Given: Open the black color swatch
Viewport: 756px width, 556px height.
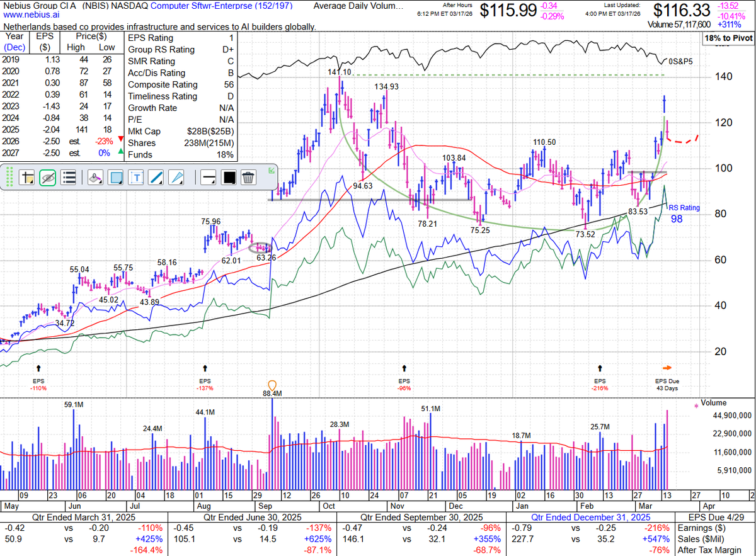Looking at the screenshot, I should click(229, 178).
